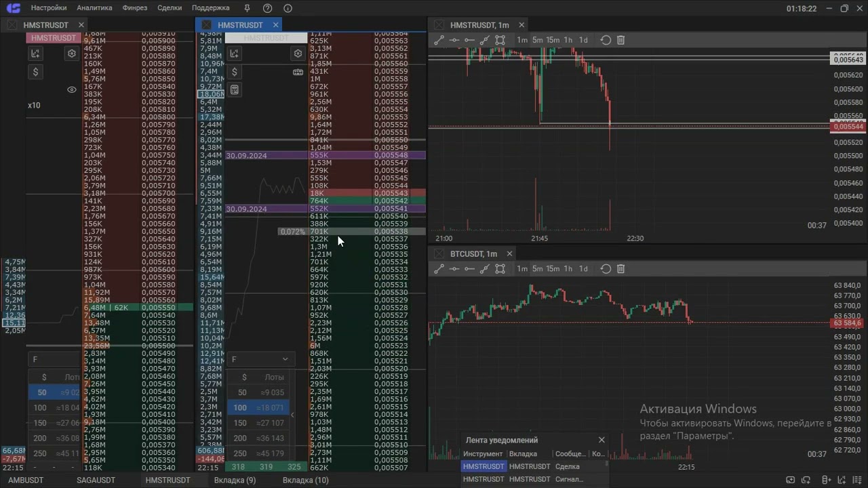Open the Аналитика menu
This screenshot has width=868, height=488.
click(95, 8)
